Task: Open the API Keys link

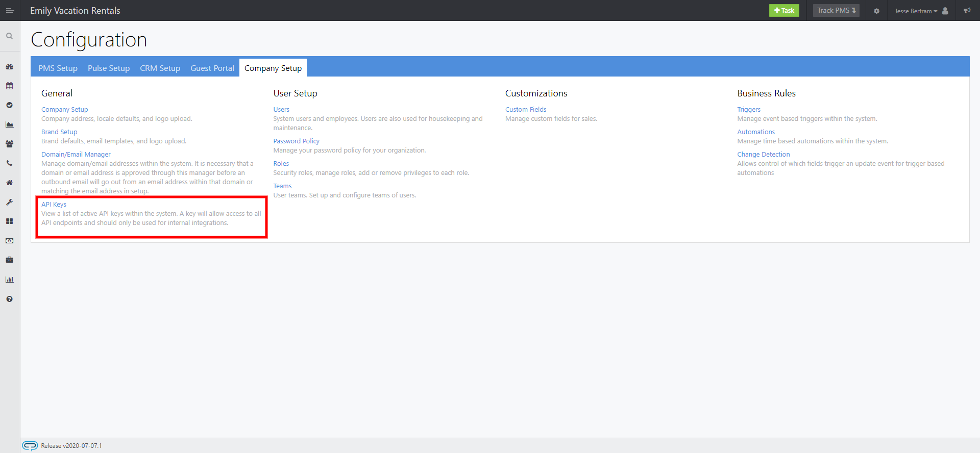Action: coord(54,204)
